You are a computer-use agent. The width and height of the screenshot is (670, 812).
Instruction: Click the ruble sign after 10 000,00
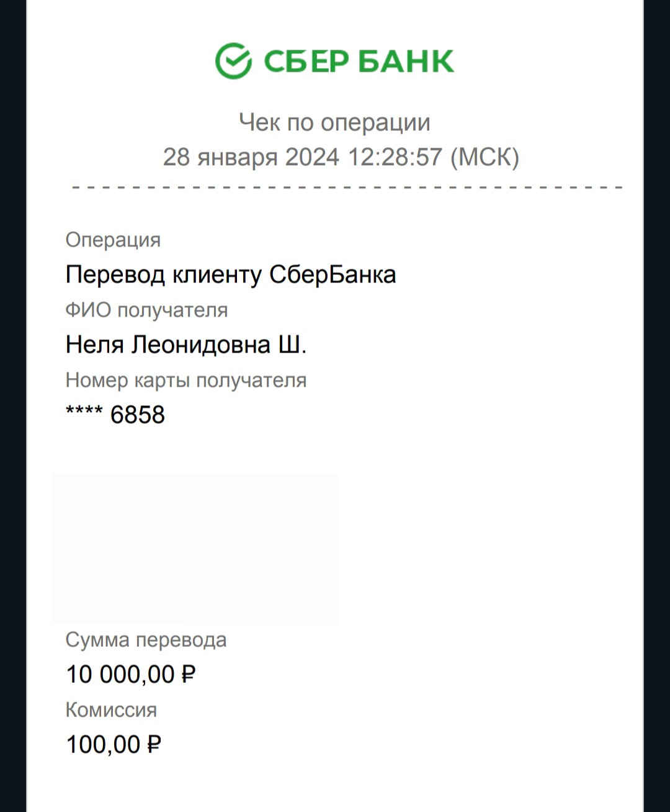coord(189,674)
